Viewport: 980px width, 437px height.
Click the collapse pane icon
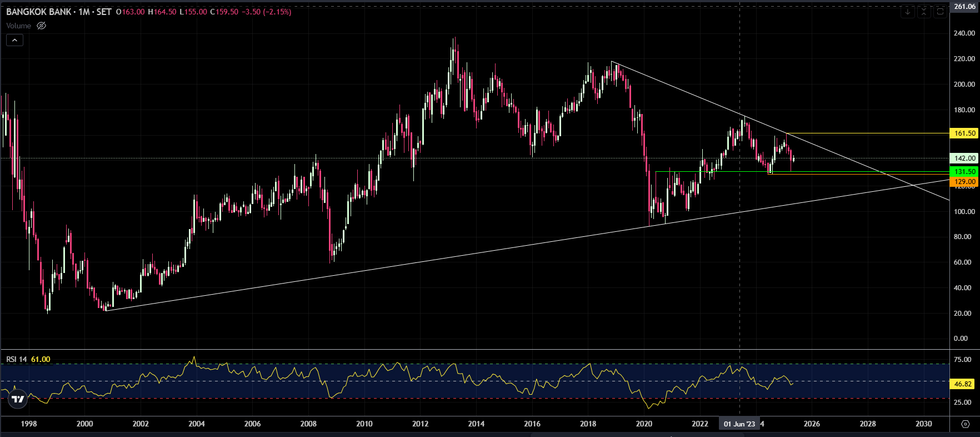point(924,12)
